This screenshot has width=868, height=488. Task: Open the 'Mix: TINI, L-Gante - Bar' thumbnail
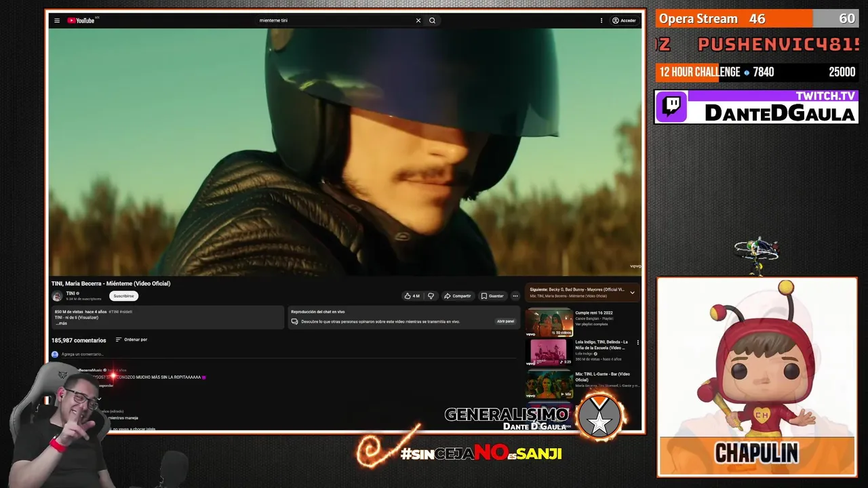pos(549,384)
